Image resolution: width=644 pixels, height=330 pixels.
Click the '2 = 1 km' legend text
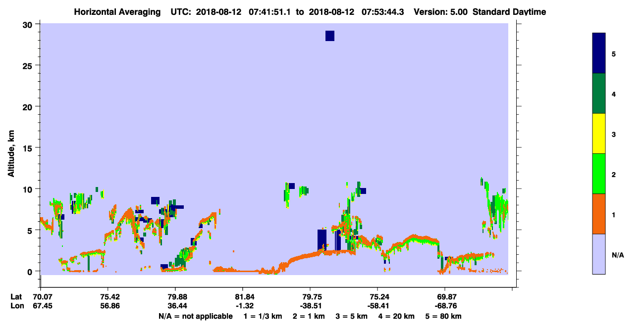click(x=308, y=316)
